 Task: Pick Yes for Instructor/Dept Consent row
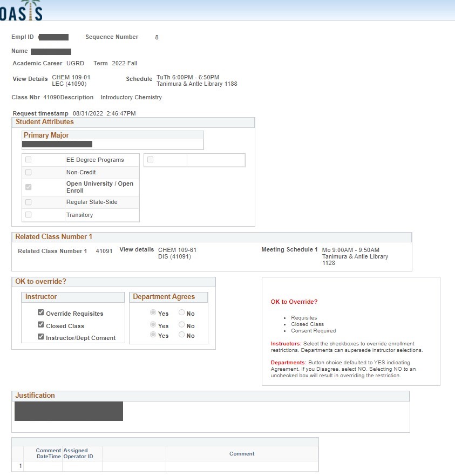[153, 335]
